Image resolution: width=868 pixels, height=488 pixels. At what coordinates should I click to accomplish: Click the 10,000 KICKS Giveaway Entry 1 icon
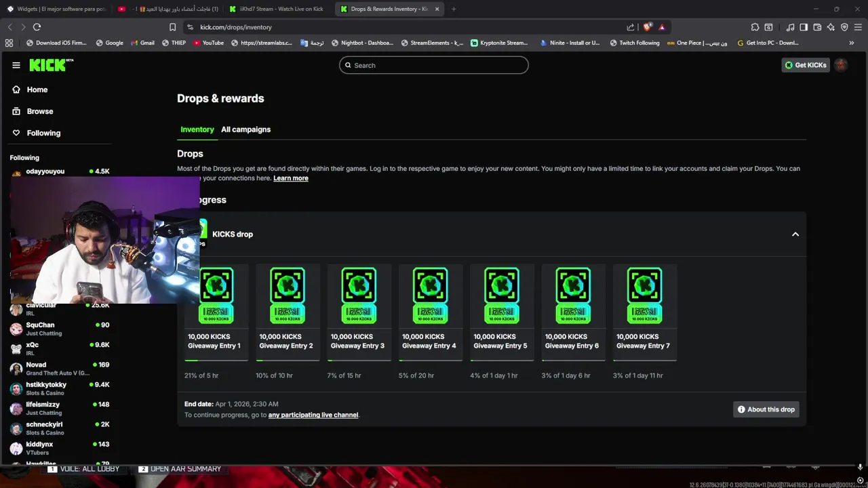click(216, 296)
